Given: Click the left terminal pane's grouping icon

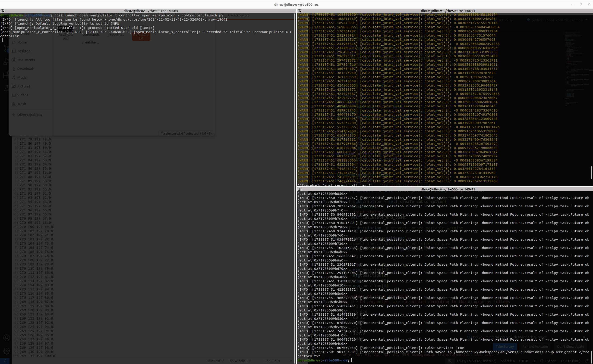Looking at the screenshot, I should click(x=2, y=11).
